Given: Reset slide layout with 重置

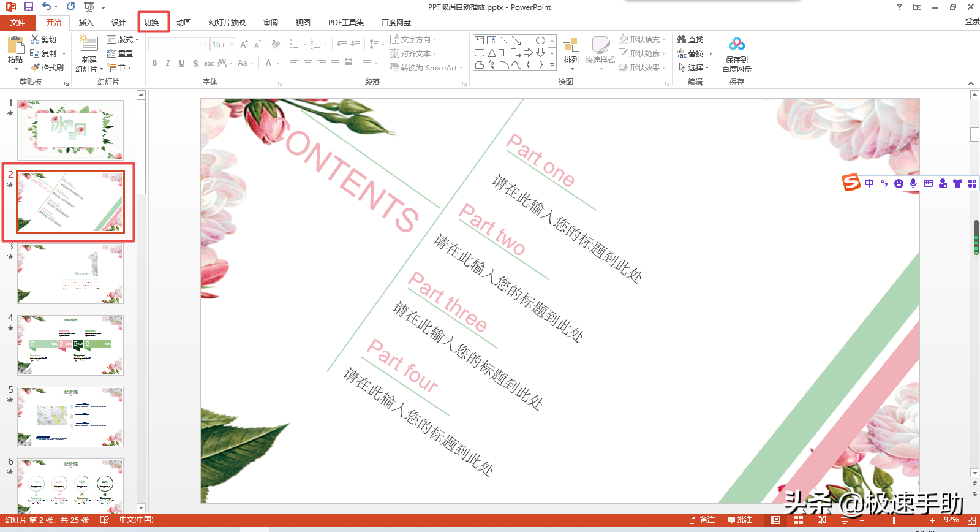Looking at the screenshot, I should point(120,53).
